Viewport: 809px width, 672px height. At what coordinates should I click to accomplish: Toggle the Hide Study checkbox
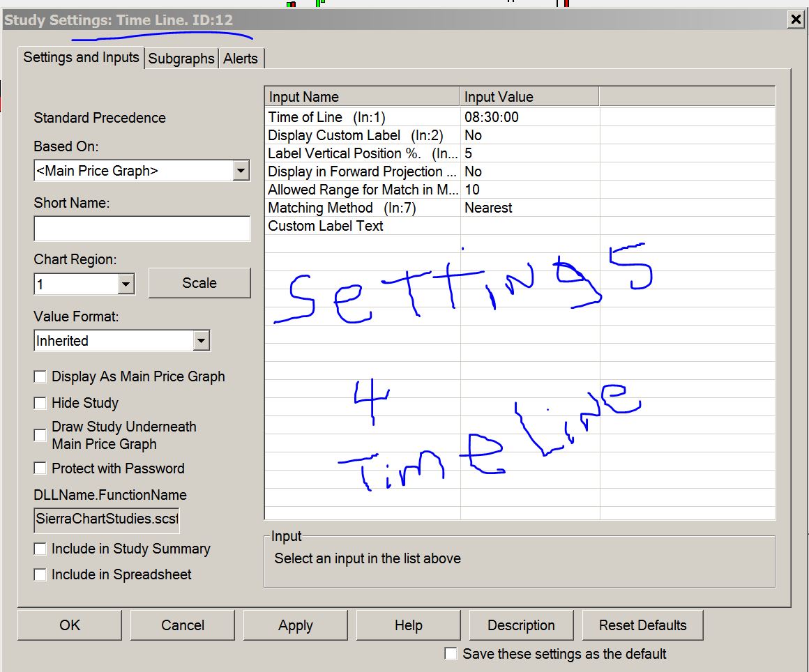pyautogui.click(x=40, y=403)
